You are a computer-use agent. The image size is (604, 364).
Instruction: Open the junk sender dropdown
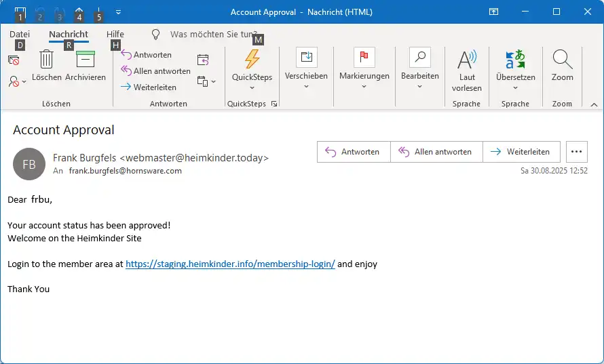click(18, 81)
